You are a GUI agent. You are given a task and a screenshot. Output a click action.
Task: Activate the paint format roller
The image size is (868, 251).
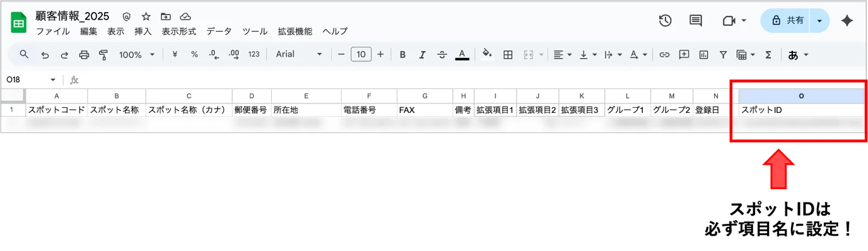click(x=103, y=55)
